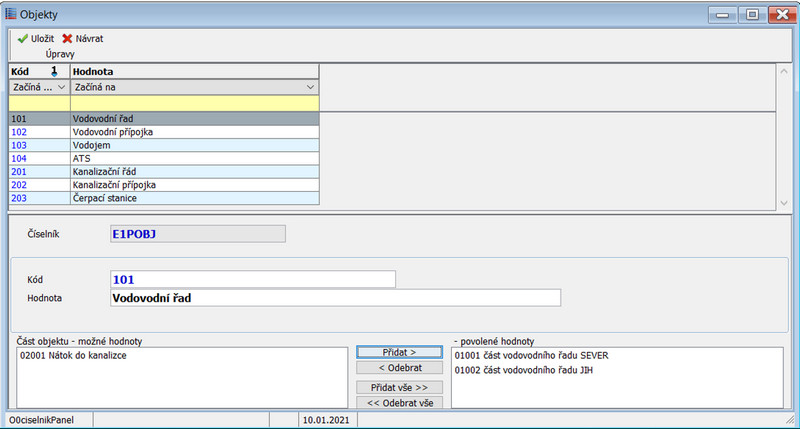Click the sort pin icon in Kód header
800x429 pixels.
55,72
